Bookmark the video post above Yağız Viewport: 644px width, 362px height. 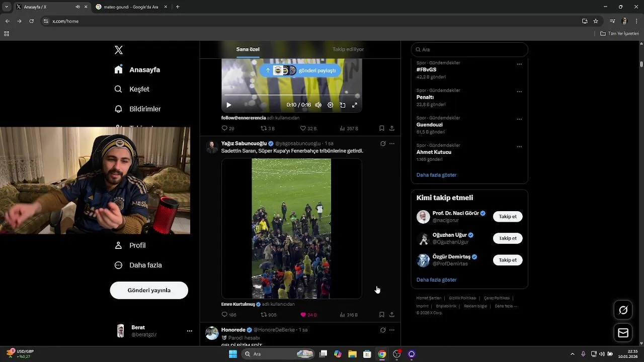pyautogui.click(x=382, y=129)
